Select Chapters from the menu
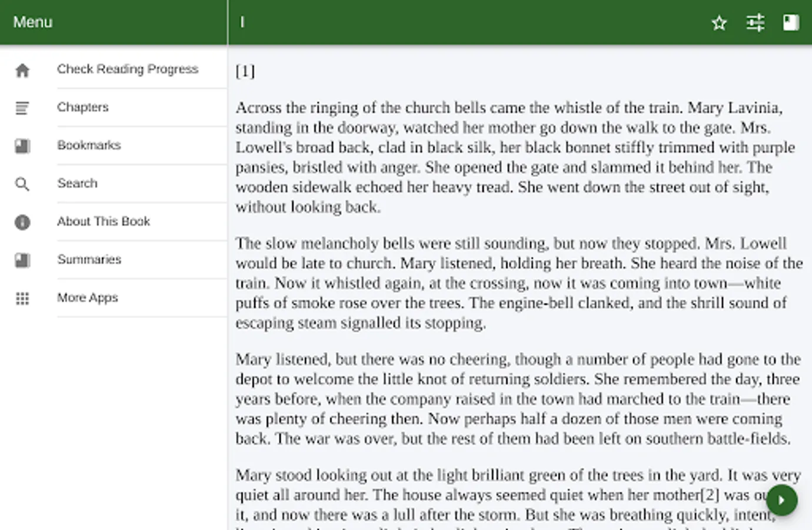 (83, 107)
